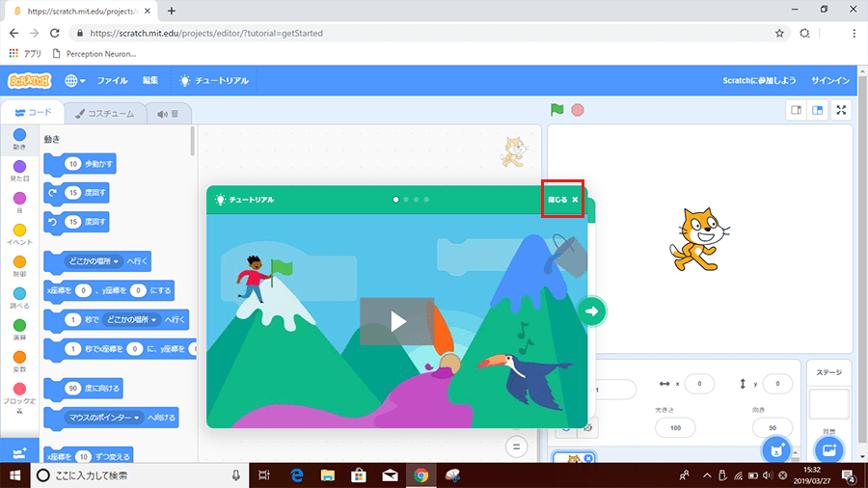
Task: Select the 演算 blocks category
Action: coord(19,330)
